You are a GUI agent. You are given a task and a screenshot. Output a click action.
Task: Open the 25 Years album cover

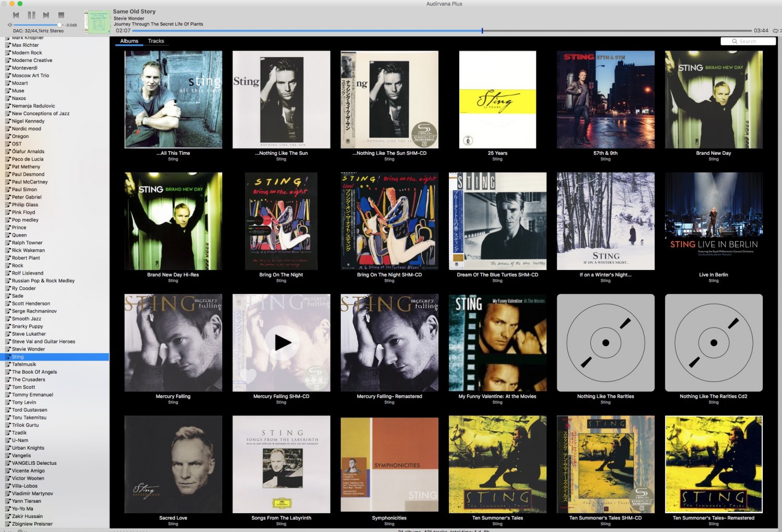tap(497, 100)
